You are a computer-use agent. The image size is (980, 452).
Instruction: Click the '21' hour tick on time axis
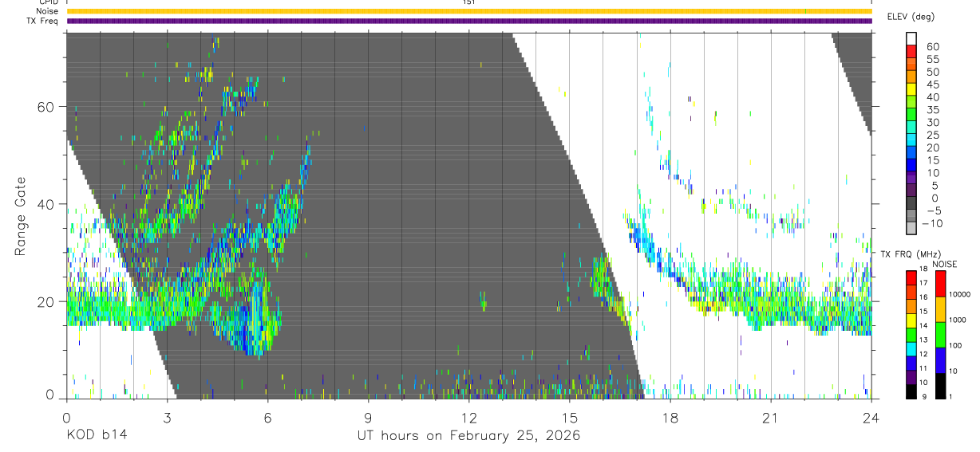[771, 418]
